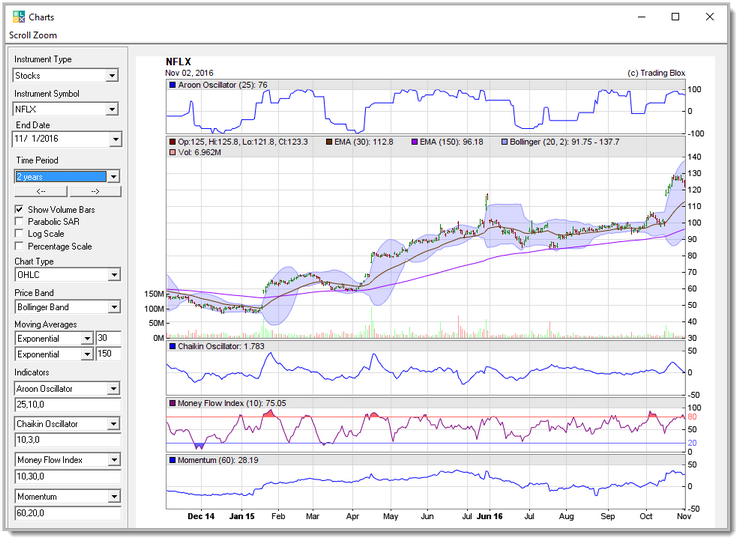The height and width of the screenshot is (538, 737).
Task: Open the Zoom menu
Action: pyautogui.click(x=46, y=35)
